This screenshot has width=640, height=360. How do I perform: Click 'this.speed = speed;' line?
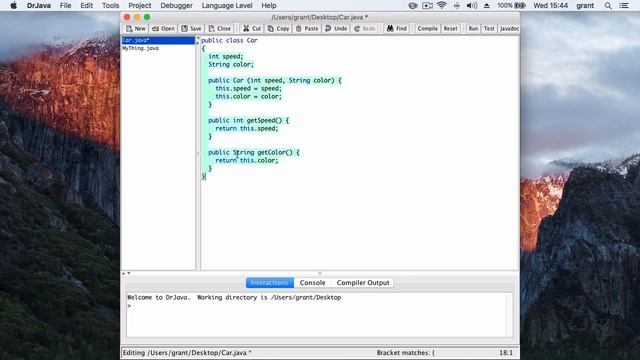(249, 89)
